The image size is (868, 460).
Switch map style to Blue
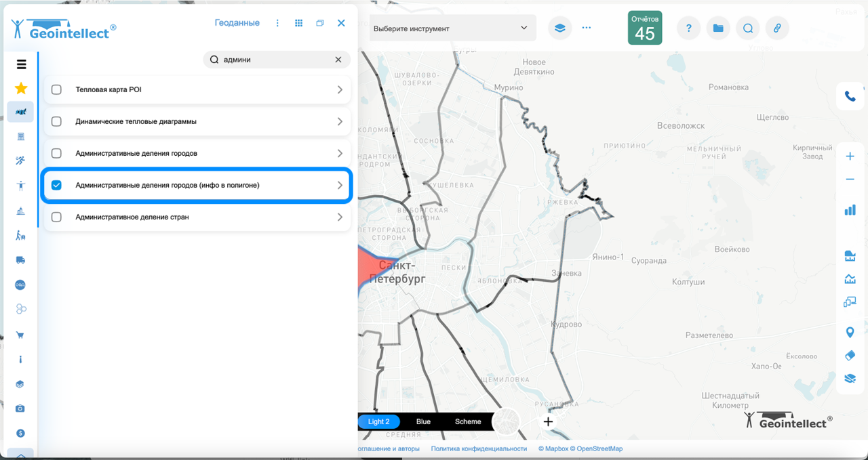[423, 421]
